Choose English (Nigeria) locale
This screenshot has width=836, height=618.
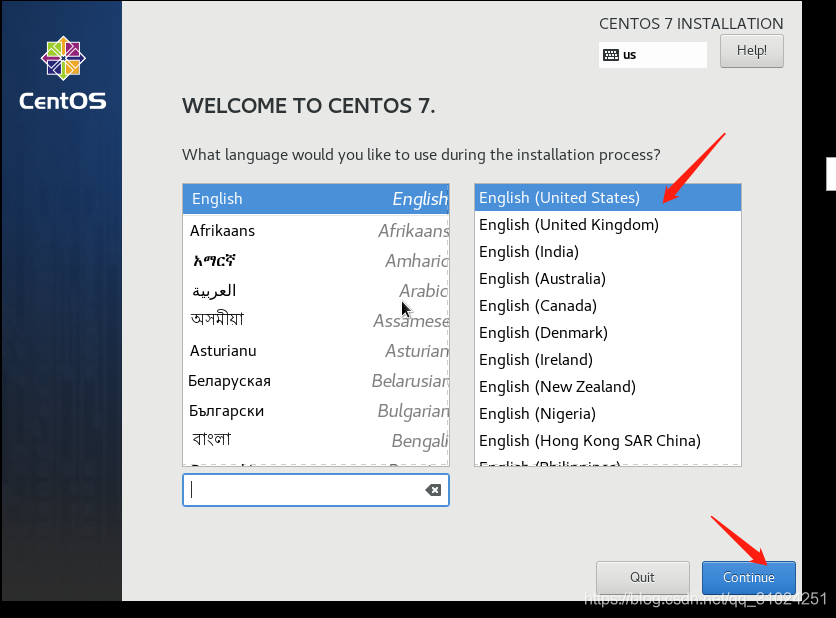[x=608, y=414]
